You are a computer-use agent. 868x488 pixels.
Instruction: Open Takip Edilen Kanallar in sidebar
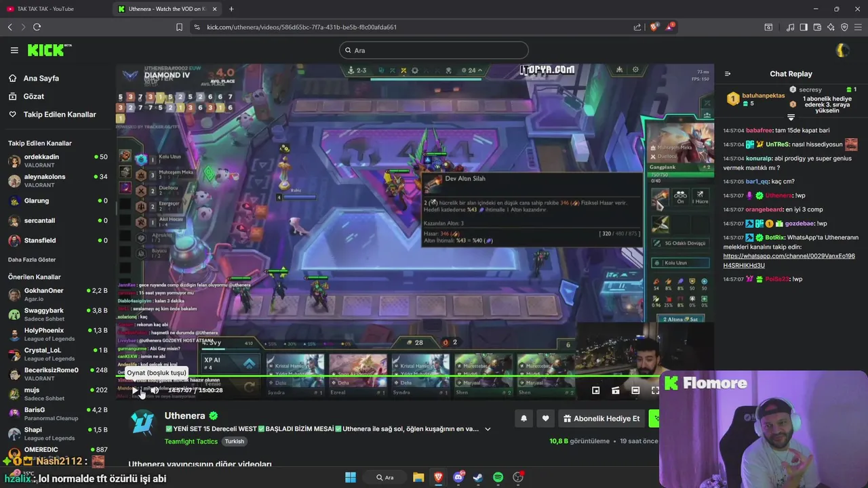point(53,115)
